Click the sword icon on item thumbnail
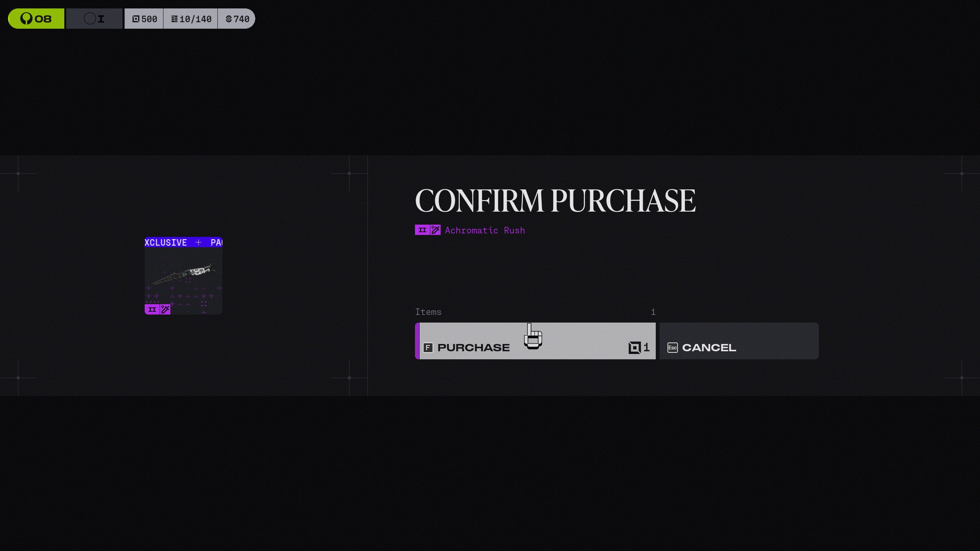This screenshot has width=980, height=551. [x=165, y=310]
